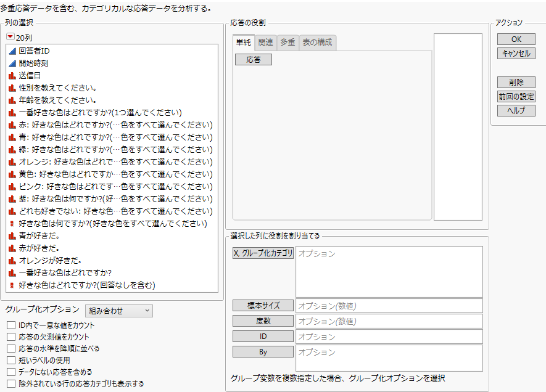Click the nominal icon next to 青が好きだ
546x392 pixels.
click(x=11, y=235)
